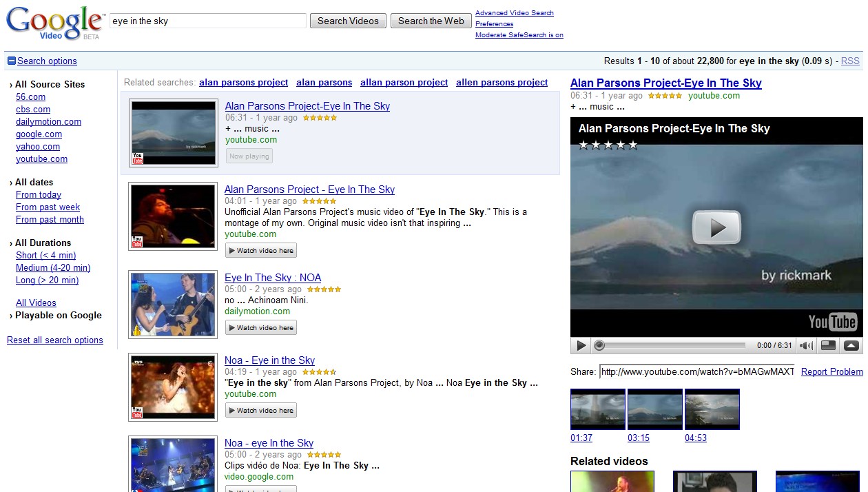Image resolution: width=868 pixels, height=492 pixels.
Task: Click Watch video here under Noa 04:19 result
Action: [x=261, y=411]
